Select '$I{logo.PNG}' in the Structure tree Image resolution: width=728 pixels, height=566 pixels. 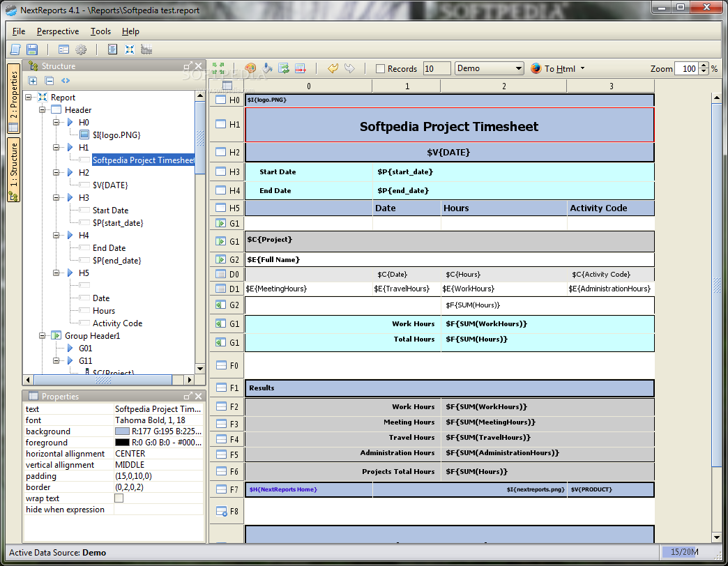pos(116,135)
